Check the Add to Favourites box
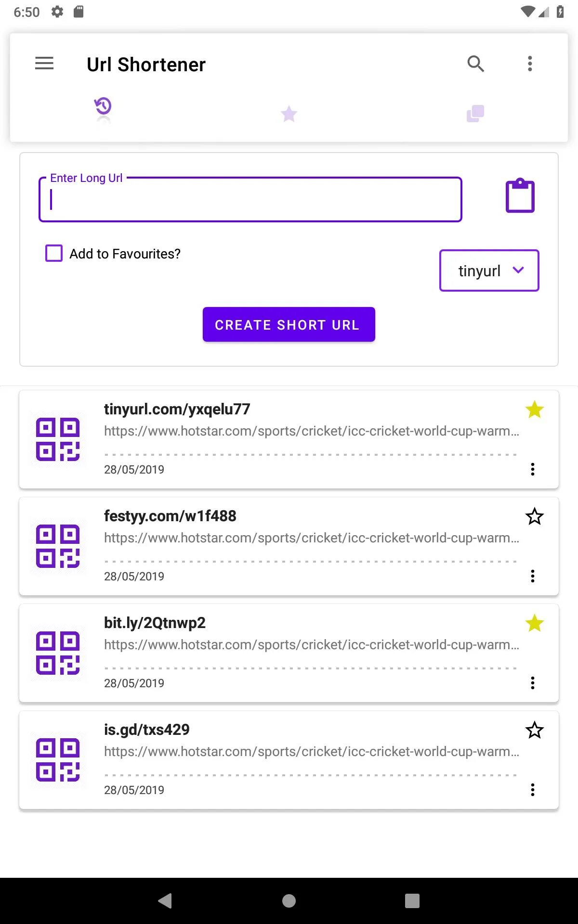 (x=54, y=253)
